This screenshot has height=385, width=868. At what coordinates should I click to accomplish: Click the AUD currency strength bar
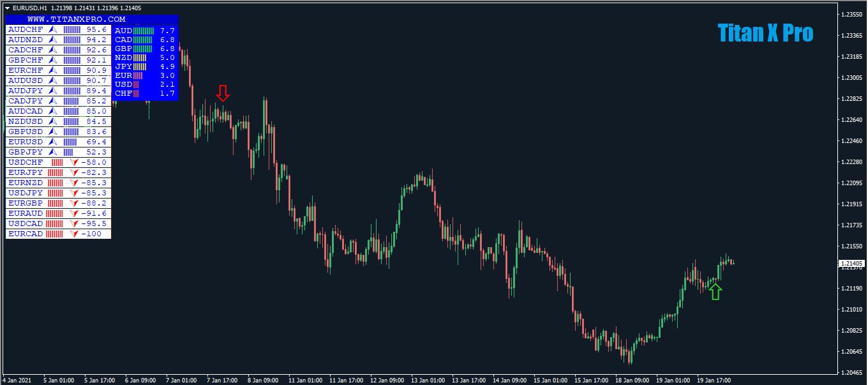[144, 31]
